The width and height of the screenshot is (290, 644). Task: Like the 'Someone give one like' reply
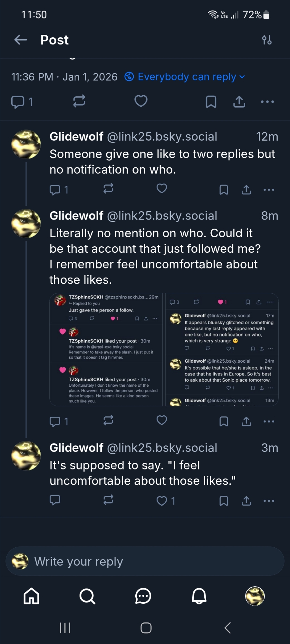pos(162,189)
